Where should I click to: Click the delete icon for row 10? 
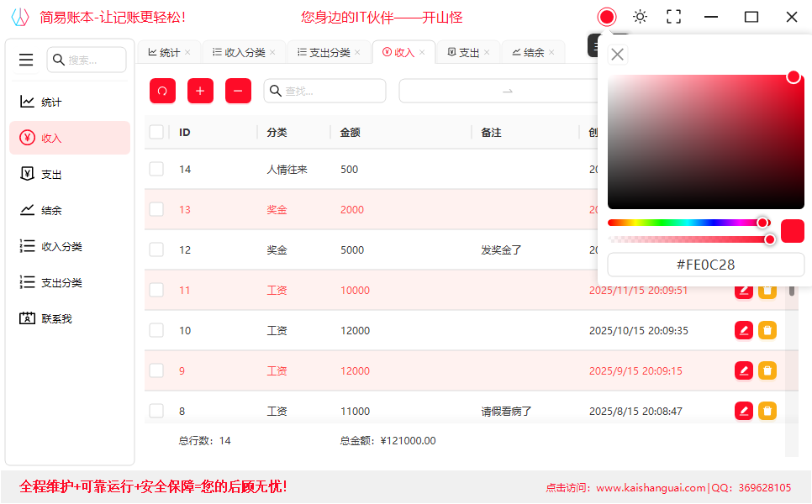pos(767,330)
